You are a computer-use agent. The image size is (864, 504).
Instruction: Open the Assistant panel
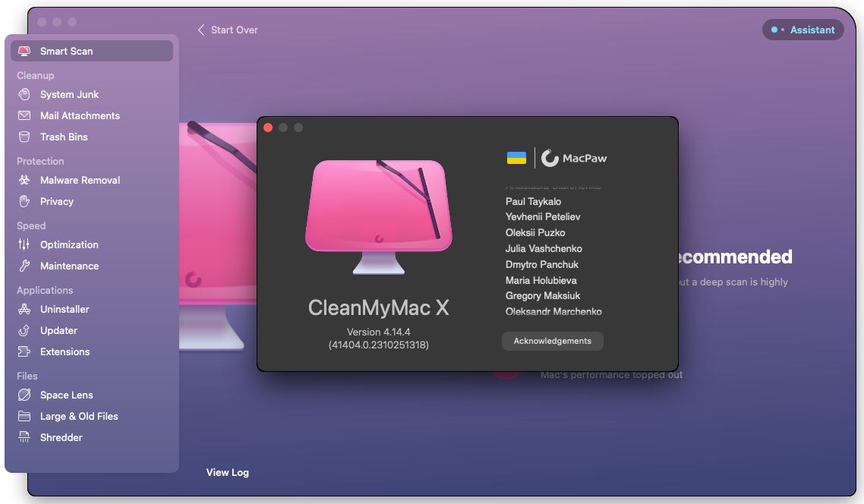click(803, 30)
